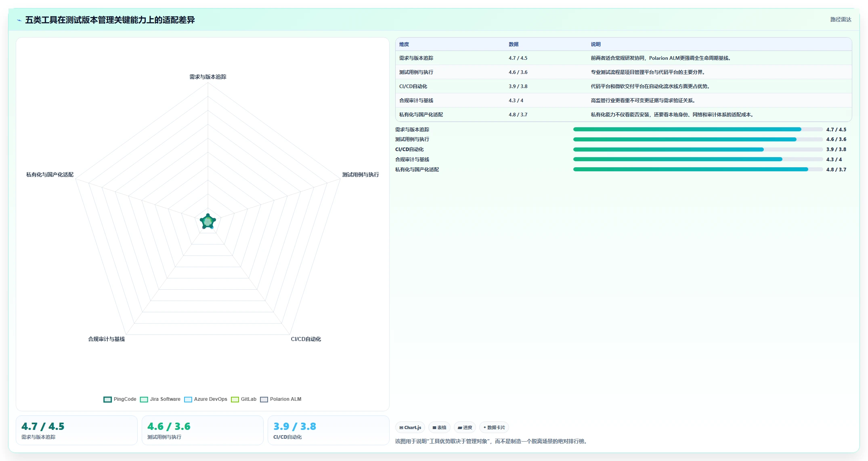Screen dimensions: 868x461
Task: Click the small icon before the chart title
Action: 19,20
